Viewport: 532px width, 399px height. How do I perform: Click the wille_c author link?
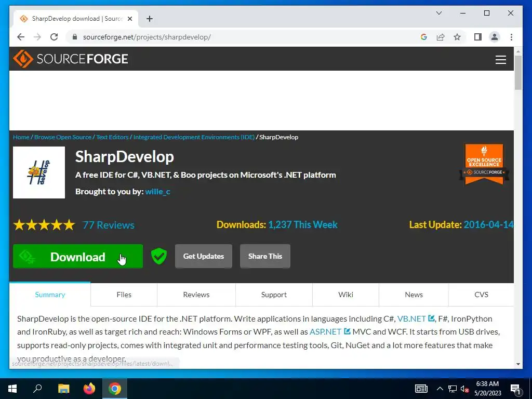(x=158, y=191)
